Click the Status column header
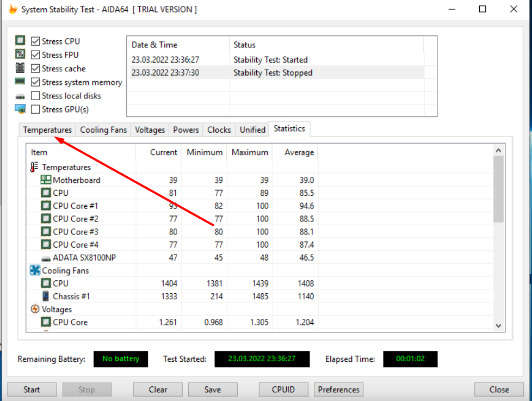532x401 pixels. 326,45
